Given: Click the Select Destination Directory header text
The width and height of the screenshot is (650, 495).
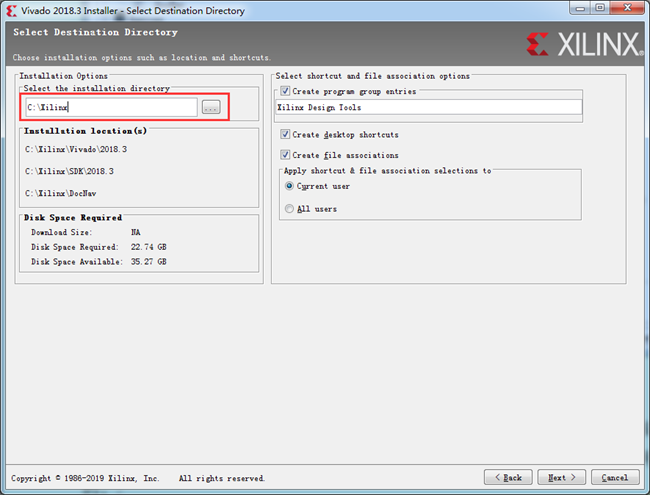Looking at the screenshot, I should point(95,32).
